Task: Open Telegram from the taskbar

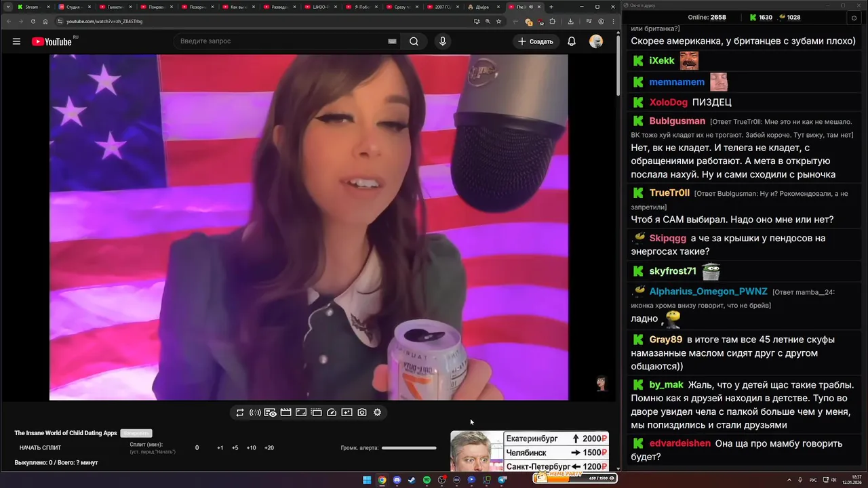Action: point(502,480)
